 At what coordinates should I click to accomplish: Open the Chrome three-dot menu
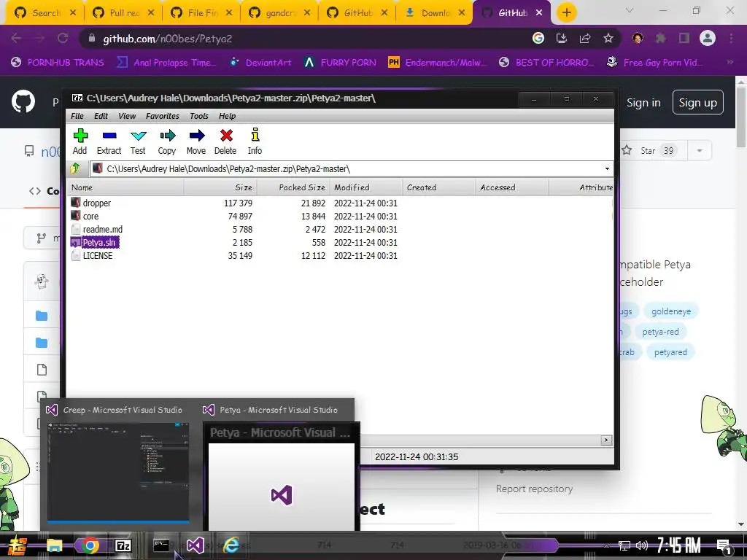coord(731,39)
